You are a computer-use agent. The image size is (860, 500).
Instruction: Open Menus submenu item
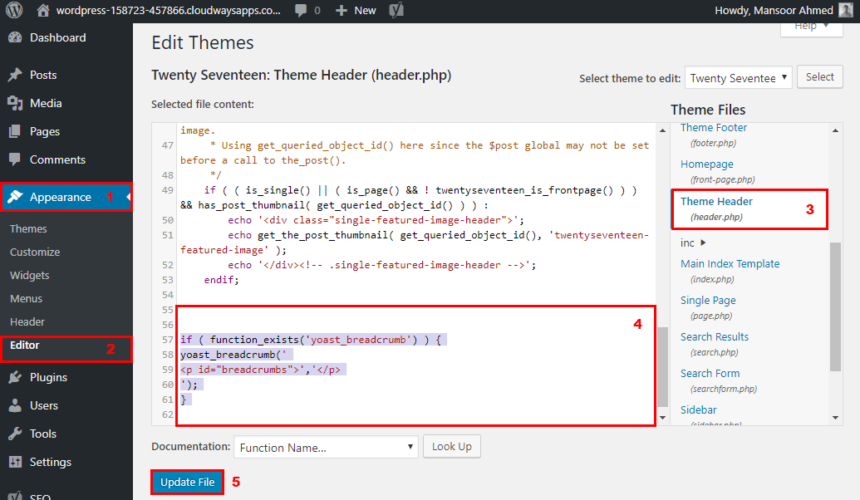point(26,298)
